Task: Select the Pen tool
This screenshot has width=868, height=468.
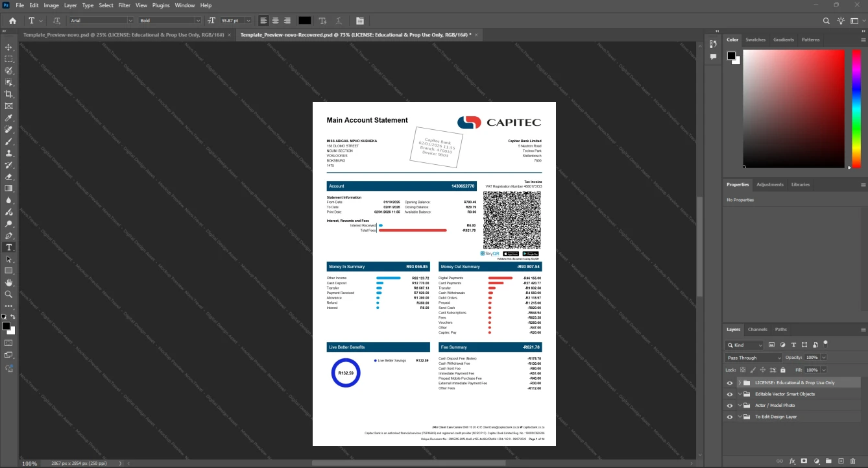Action: pyautogui.click(x=9, y=236)
